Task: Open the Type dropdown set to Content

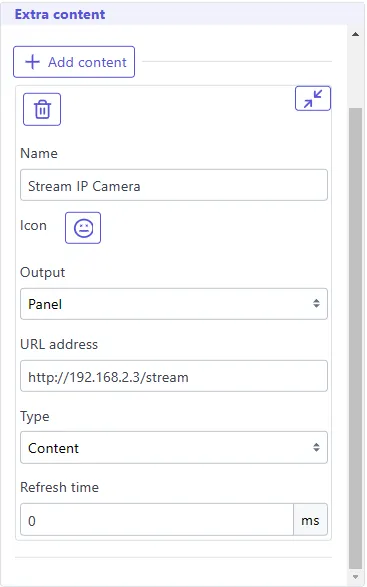Action: [x=174, y=447]
